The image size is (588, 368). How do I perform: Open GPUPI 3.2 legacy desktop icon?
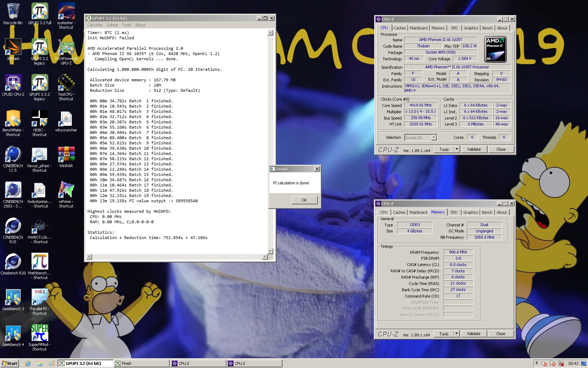point(40,52)
